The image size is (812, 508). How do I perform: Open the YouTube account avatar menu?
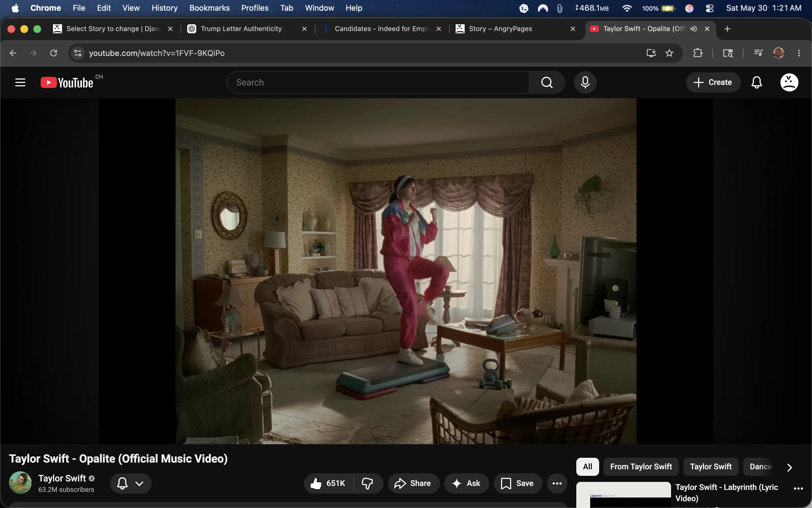click(x=789, y=82)
